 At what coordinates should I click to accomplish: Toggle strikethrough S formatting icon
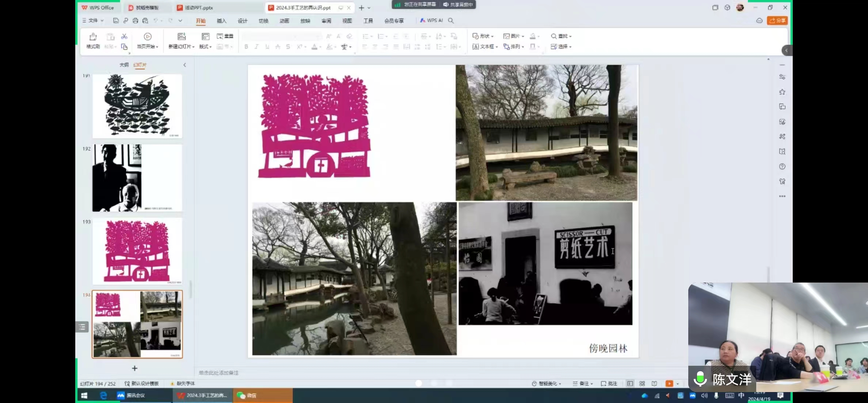(288, 47)
